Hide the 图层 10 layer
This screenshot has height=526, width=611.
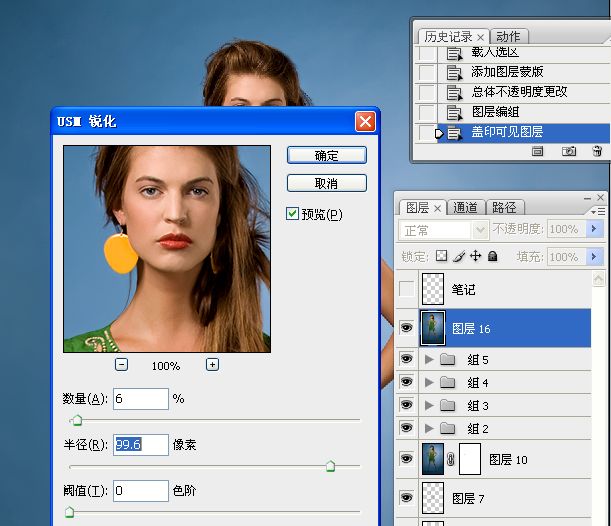406,458
